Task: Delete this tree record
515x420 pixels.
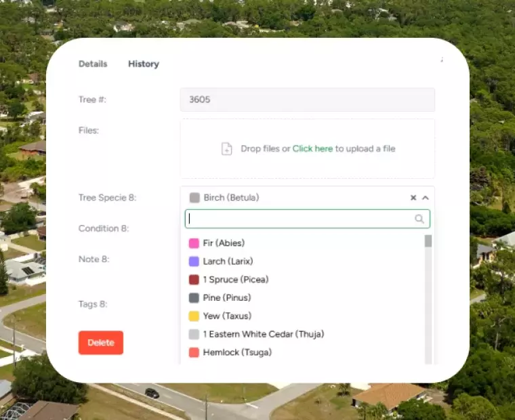Action: coord(101,343)
